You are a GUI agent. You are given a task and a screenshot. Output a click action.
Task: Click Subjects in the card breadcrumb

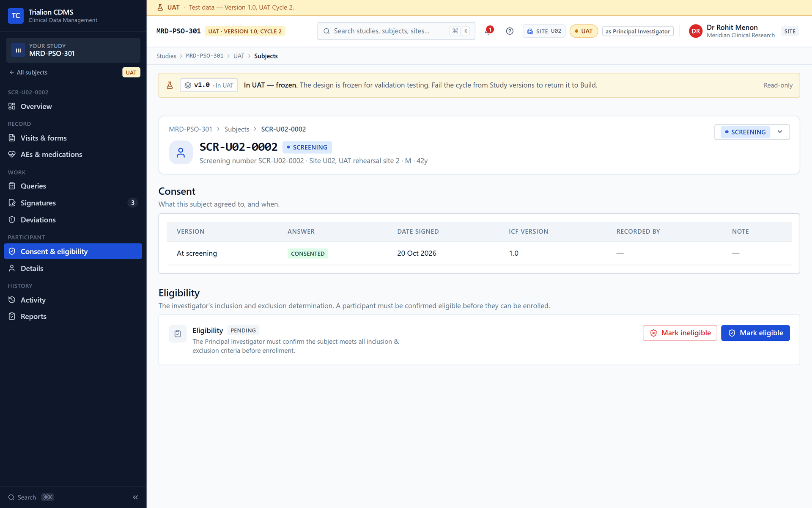pyautogui.click(x=236, y=129)
